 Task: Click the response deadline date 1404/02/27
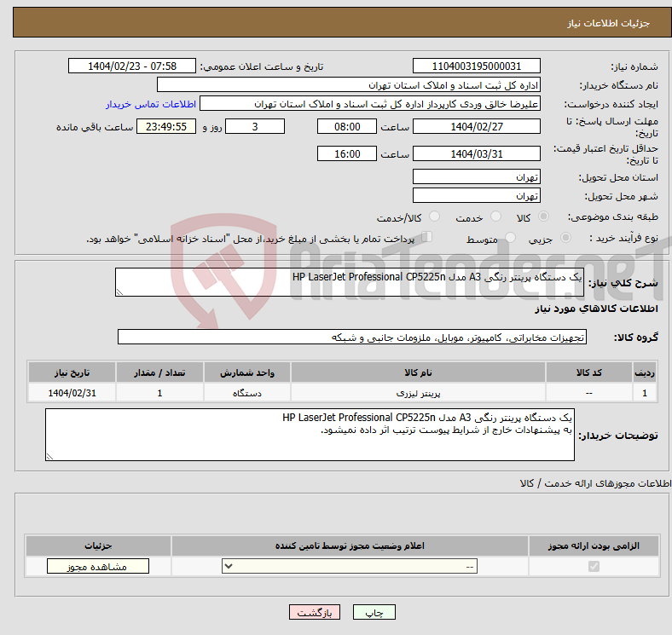(x=476, y=127)
